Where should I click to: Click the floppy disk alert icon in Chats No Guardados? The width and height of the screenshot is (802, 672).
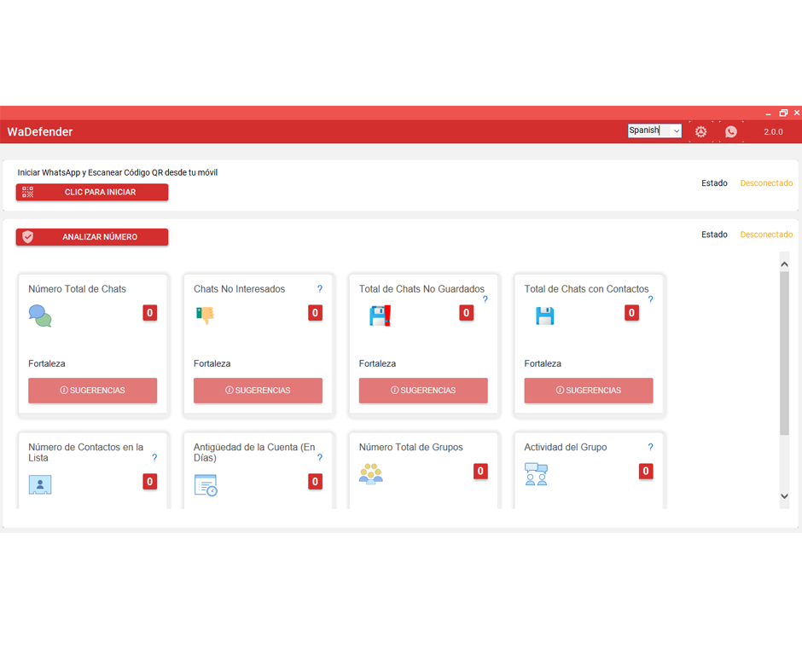pyautogui.click(x=380, y=316)
